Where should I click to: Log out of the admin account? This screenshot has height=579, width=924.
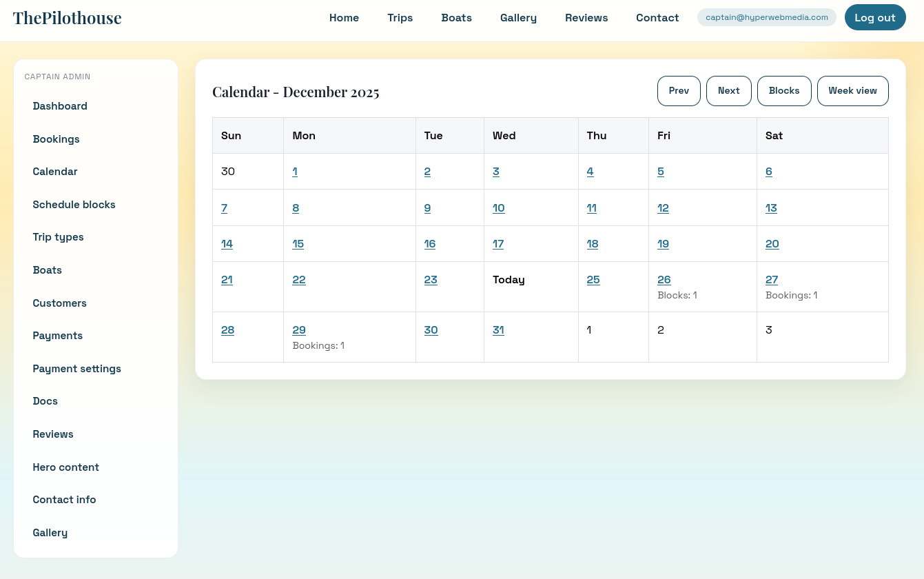click(875, 17)
